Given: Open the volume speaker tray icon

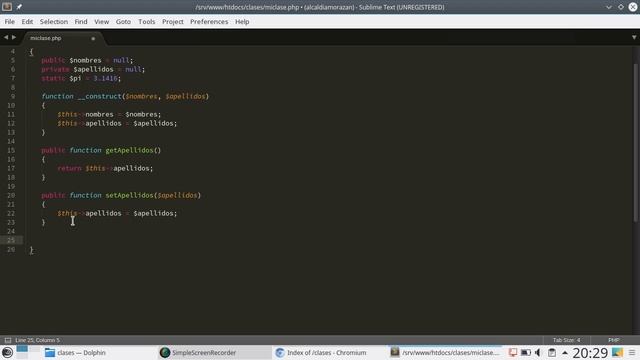Looking at the screenshot, I should (538, 352).
